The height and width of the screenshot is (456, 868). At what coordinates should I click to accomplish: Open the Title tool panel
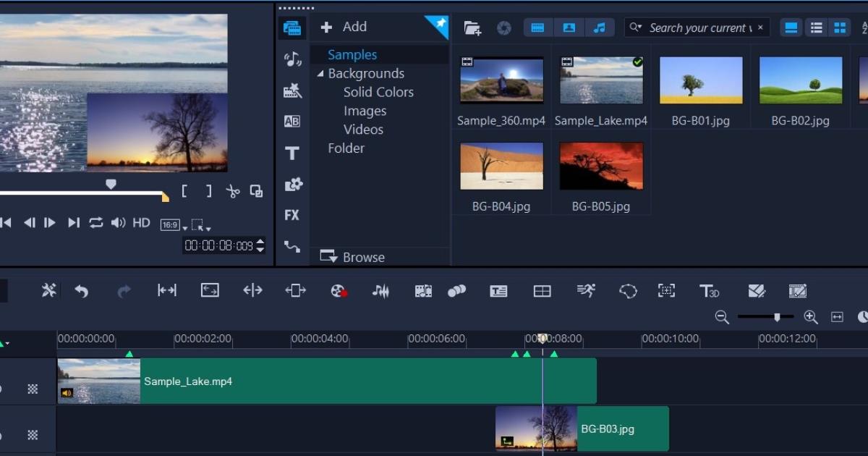(x=292, y=153)
